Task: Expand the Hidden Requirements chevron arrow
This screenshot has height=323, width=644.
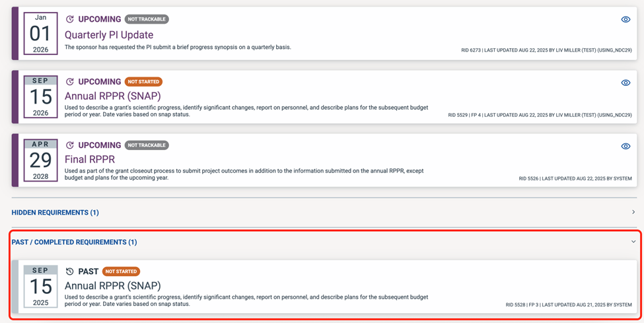Action: (x=633, y=212)
